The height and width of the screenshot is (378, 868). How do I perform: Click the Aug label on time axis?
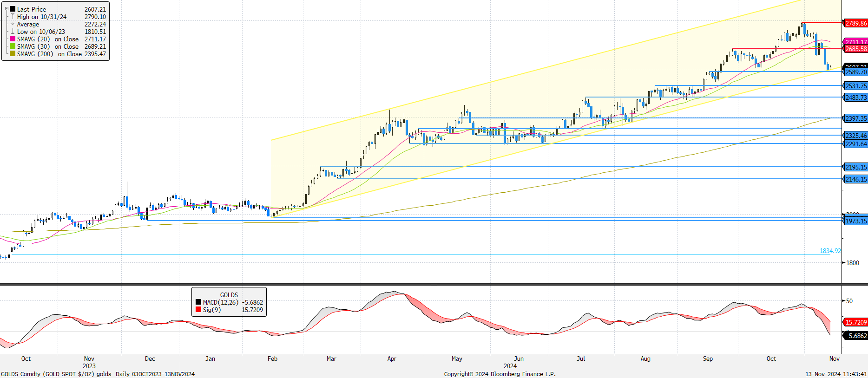(645, 358)
